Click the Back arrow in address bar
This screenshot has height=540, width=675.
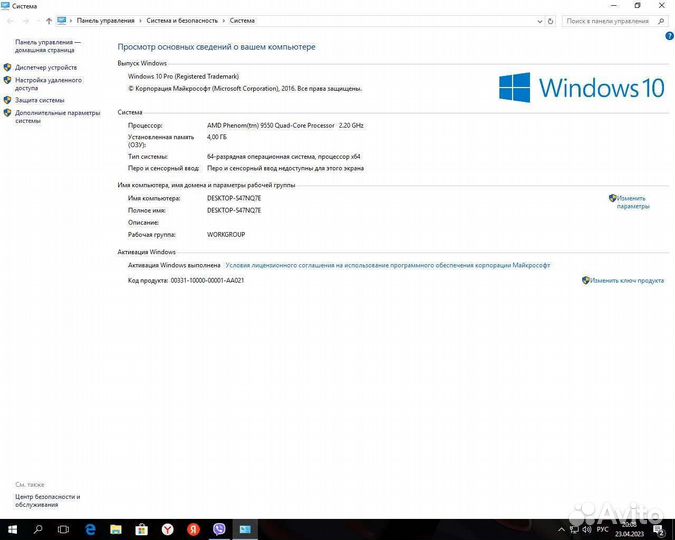click(x=10, y=20)
